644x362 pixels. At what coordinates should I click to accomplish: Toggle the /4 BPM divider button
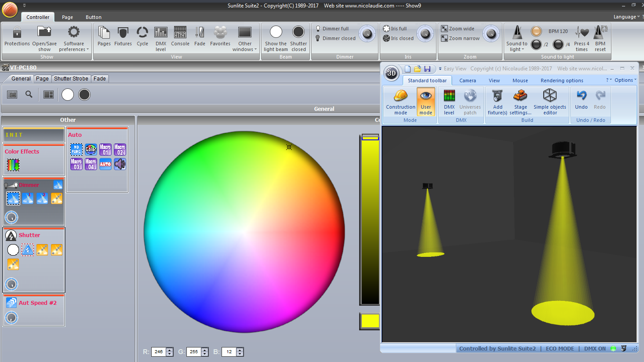[558, 44]
